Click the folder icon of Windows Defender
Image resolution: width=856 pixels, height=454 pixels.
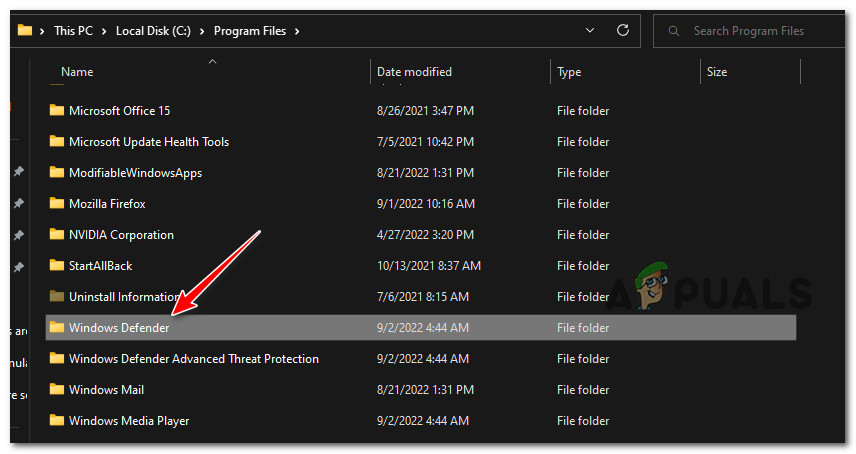point(56,328)
